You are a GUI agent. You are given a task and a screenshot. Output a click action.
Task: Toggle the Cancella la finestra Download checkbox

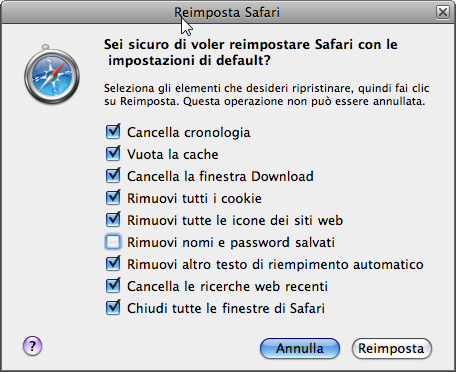coord(113,176)
